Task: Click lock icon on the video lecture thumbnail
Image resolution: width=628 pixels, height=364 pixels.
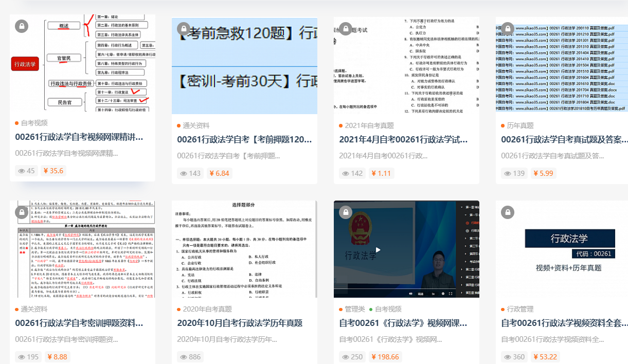Action: coord(346,212)
